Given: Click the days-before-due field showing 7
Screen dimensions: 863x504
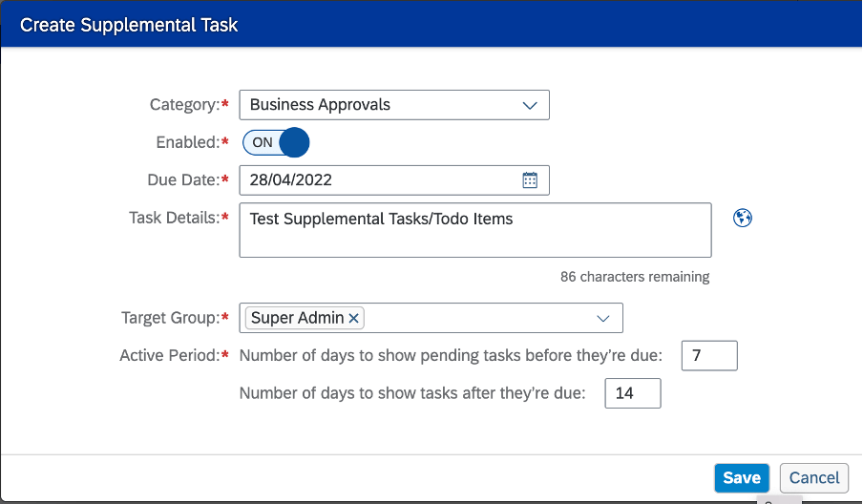Looking at the screenshot, I should 709,355.
